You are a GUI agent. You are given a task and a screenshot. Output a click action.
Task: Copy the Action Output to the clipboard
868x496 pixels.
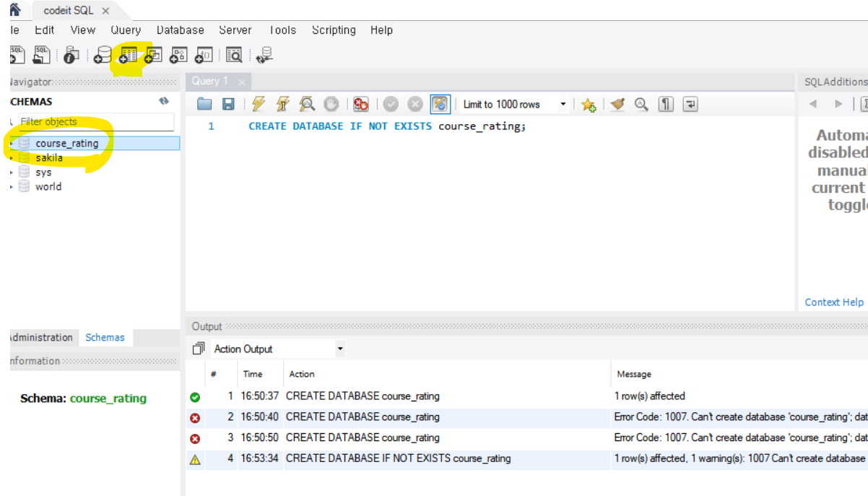coord(199,349)
